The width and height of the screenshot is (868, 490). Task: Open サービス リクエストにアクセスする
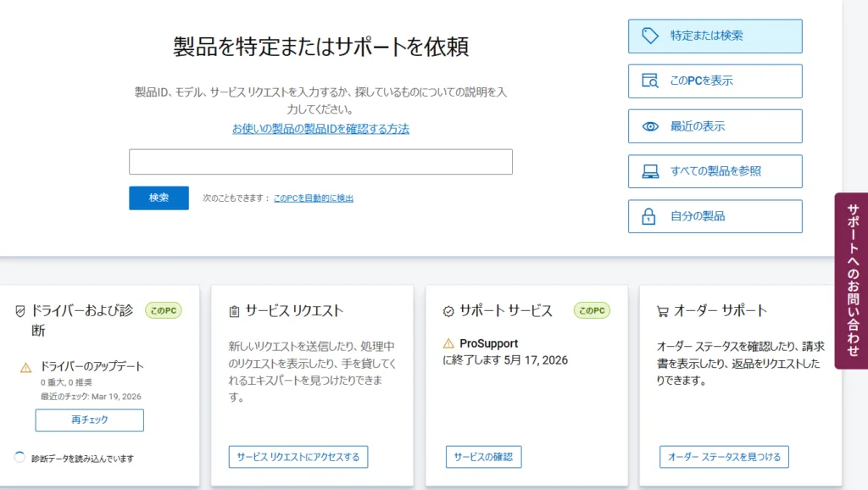(x=298, y=457)
